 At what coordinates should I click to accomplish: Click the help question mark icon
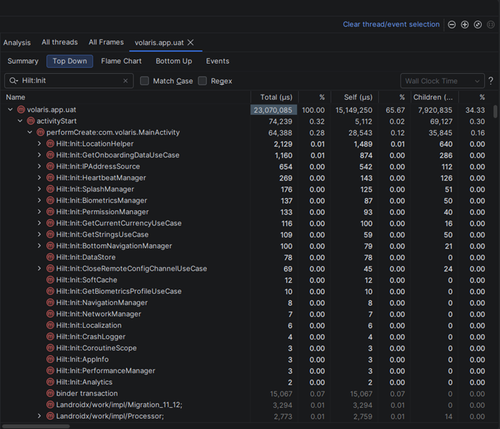(491, 81)
